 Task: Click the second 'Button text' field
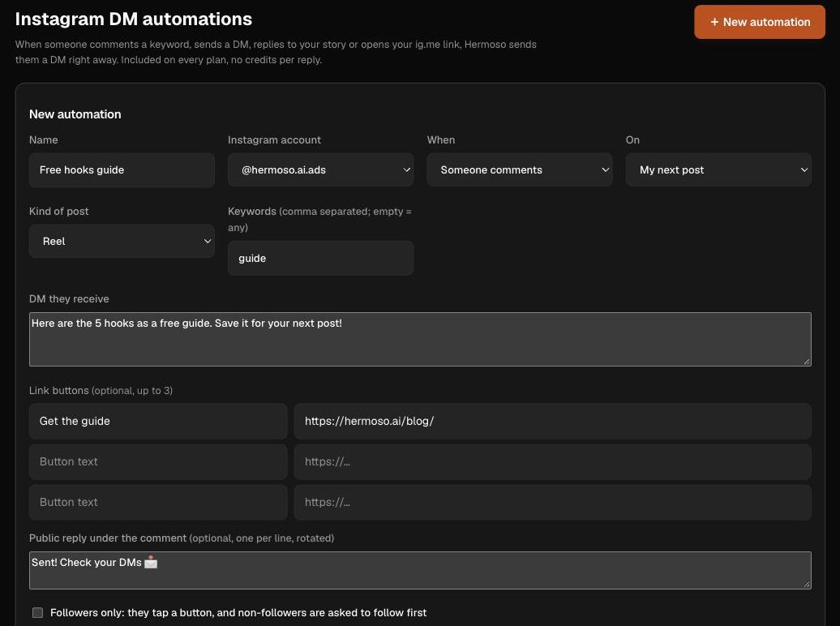[158, 462]
